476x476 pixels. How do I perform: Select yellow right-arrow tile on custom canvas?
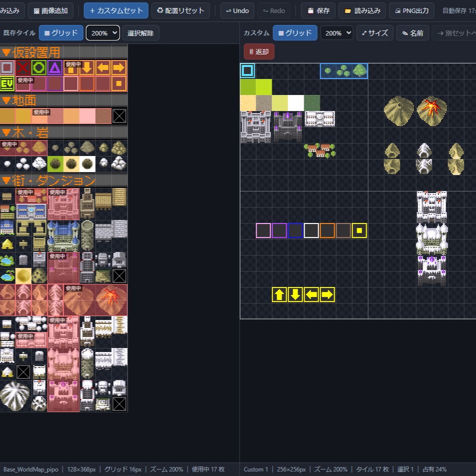point(327,294)
